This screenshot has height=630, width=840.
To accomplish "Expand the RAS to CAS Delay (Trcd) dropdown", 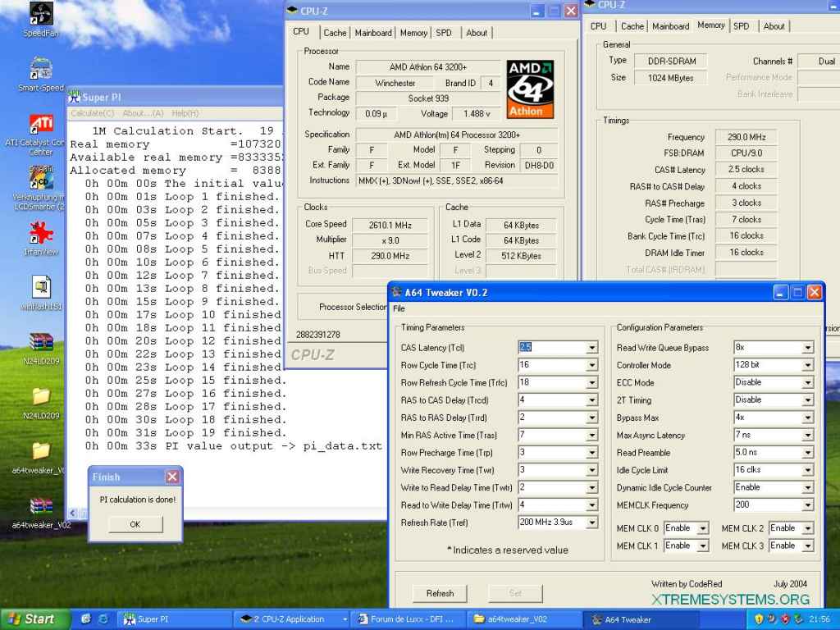I will [x=591, y=400].
